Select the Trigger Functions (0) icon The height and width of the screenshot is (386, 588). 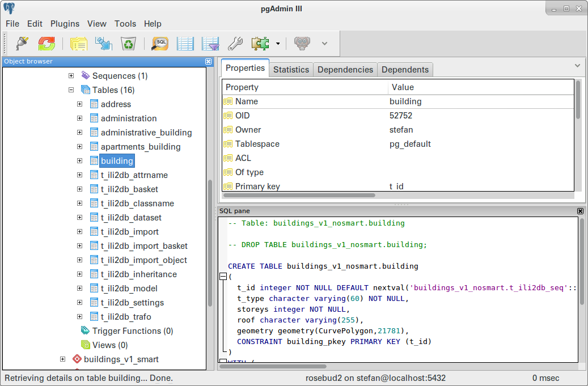(x=86, y=330)
